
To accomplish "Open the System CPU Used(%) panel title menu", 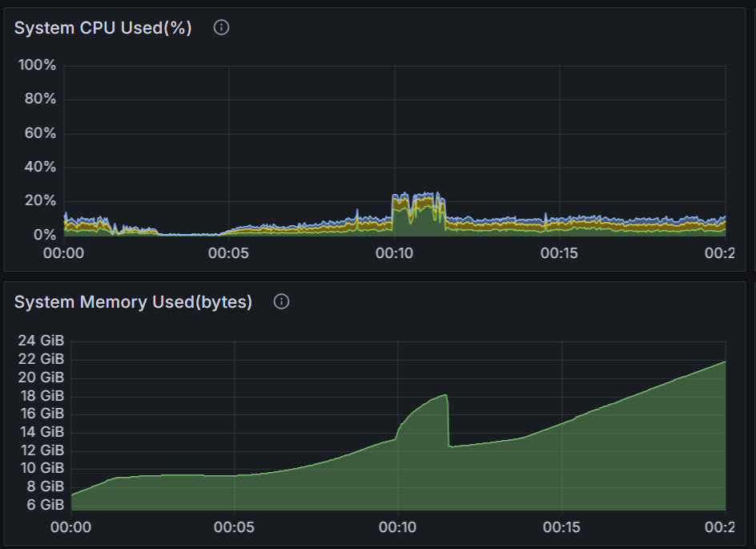I will pyautogui.click(x=103, y=28).
